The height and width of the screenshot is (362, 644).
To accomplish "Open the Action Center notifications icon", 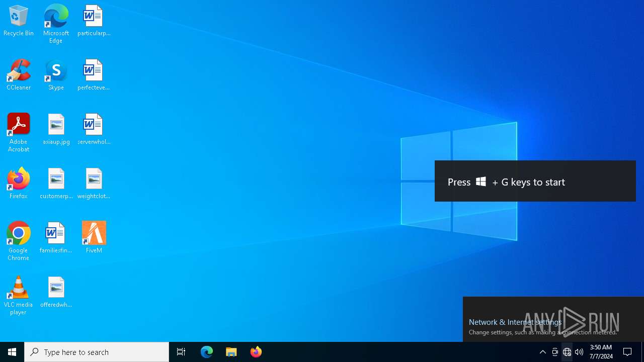I will click(x=628, y=352).
